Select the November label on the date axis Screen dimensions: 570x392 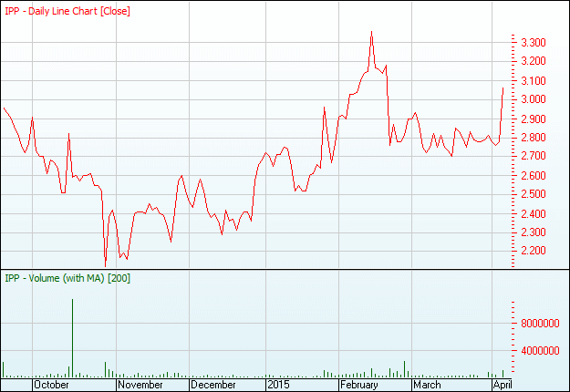(x=140, y=385)
